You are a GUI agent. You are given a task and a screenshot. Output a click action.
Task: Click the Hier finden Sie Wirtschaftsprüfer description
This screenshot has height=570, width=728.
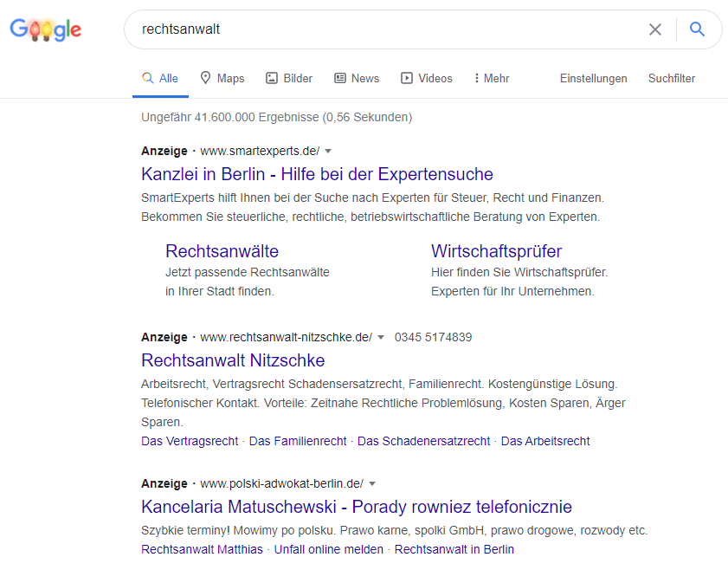pos(519,282)
